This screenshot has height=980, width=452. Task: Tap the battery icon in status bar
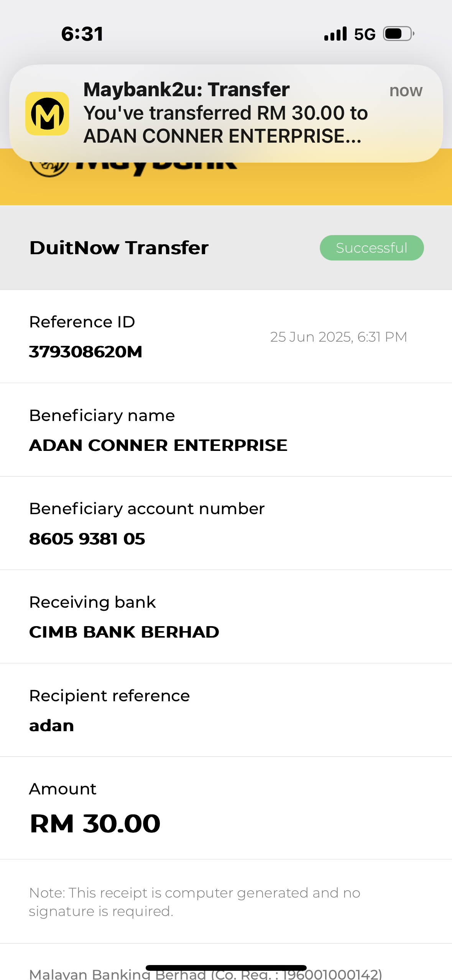tap(398, 34)
